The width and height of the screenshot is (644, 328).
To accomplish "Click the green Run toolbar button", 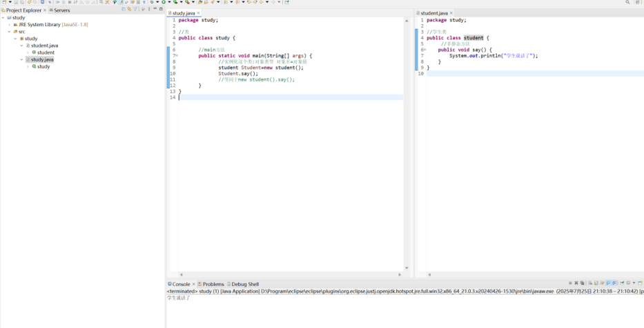I will pyautogui.click(x=164, y=2).
